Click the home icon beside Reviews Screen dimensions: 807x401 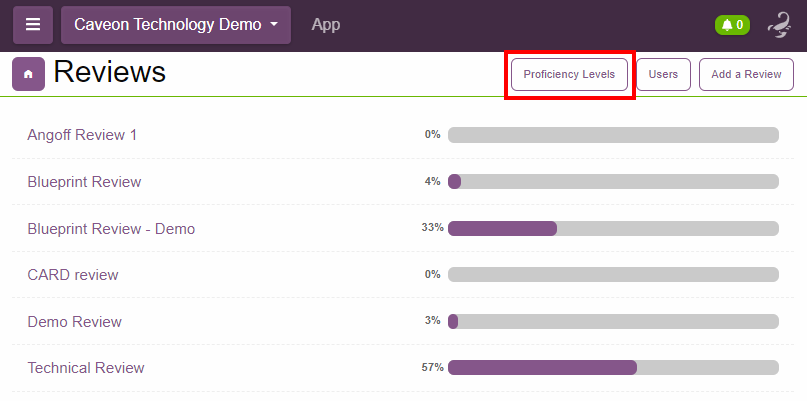[28, 74]
